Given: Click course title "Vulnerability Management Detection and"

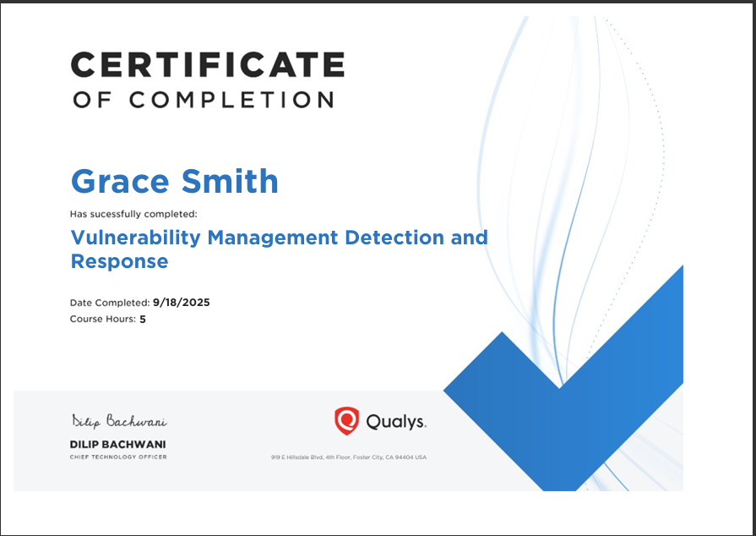Looking at the screenshot, I should (x=279, y=238).
